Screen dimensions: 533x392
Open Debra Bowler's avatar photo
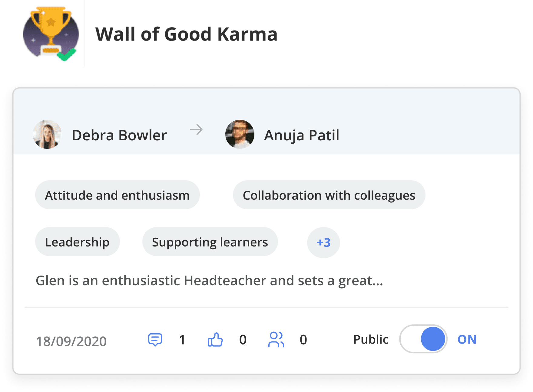tap(47, 134)
